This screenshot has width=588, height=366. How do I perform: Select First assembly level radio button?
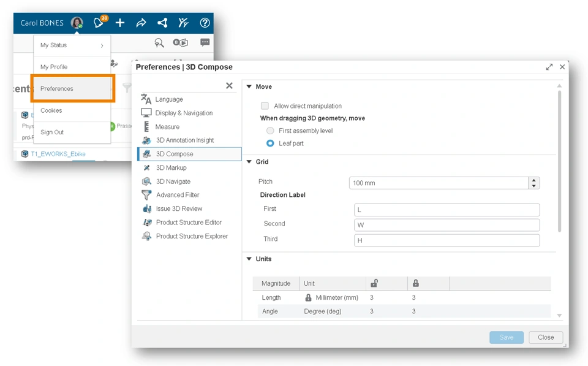(x=270, y=131)
